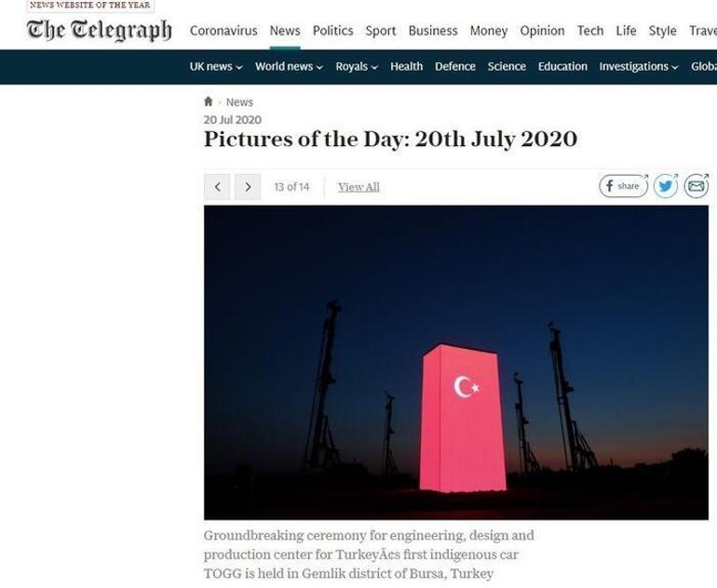Open the Investigations dropdown menu
Image resolution: width=717 pixels, height=588 pixels.
pos(639,67)
